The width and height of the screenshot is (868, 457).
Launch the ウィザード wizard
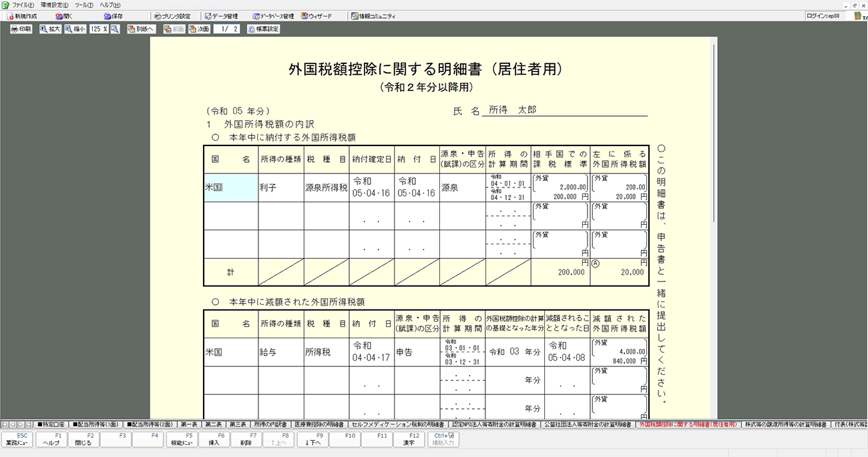tap(316, 16)
